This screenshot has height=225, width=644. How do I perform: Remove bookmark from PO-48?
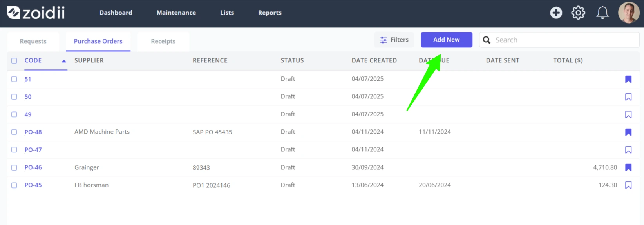[x=628, y=132]
